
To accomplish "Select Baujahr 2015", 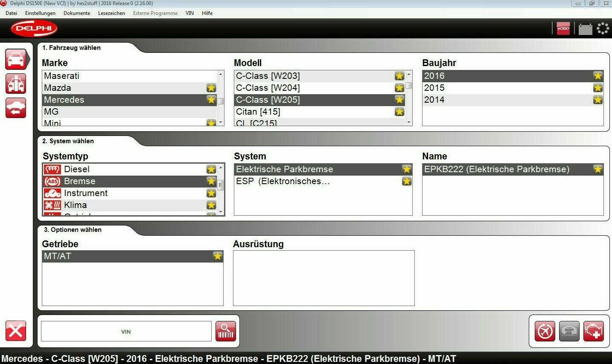I will [513, 88].
